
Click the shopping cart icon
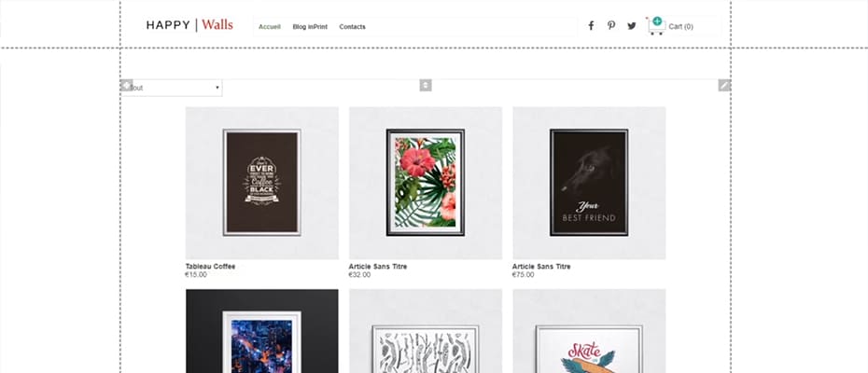click(656, 26)
